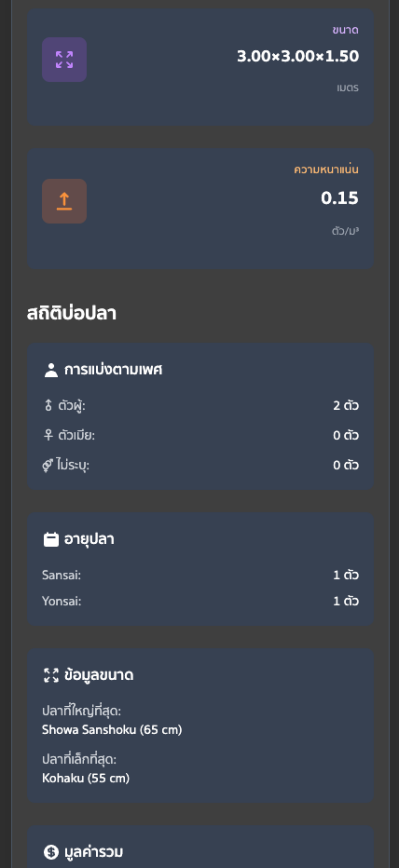399x868 pixels.
Task: Click the male count '2 ตัว'
Action: [346, 405]
